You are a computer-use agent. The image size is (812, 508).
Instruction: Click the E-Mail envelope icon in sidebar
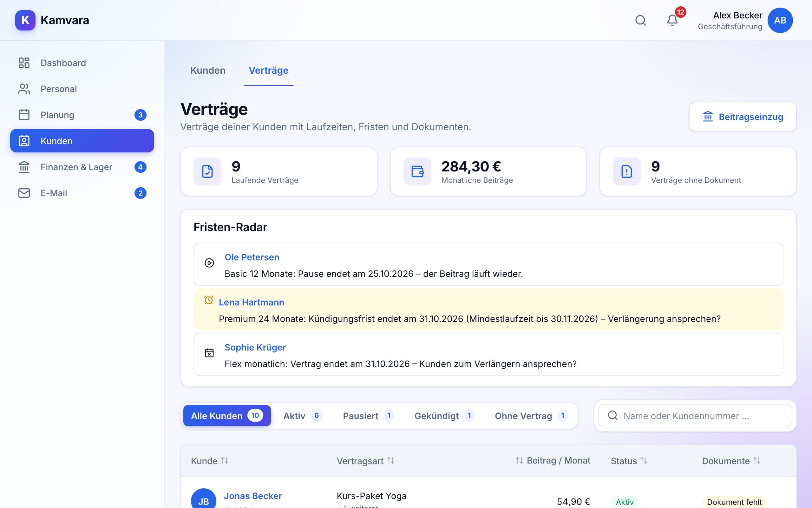click(x=24, y=193)
